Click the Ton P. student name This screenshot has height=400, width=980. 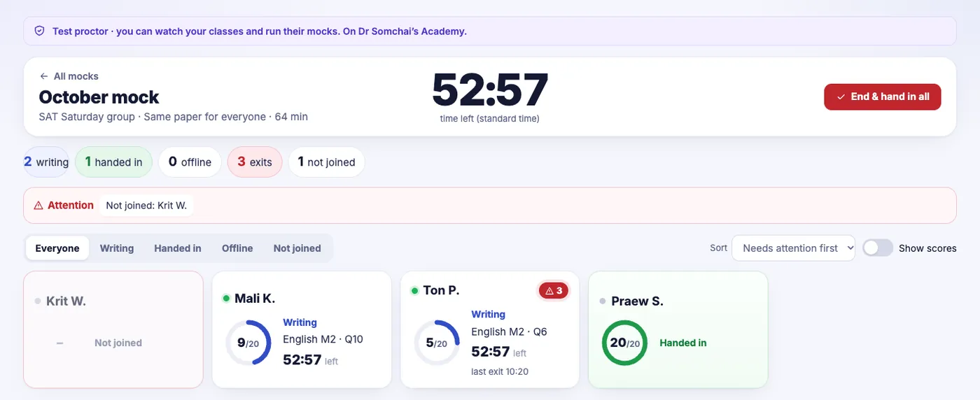click(442, 290)
